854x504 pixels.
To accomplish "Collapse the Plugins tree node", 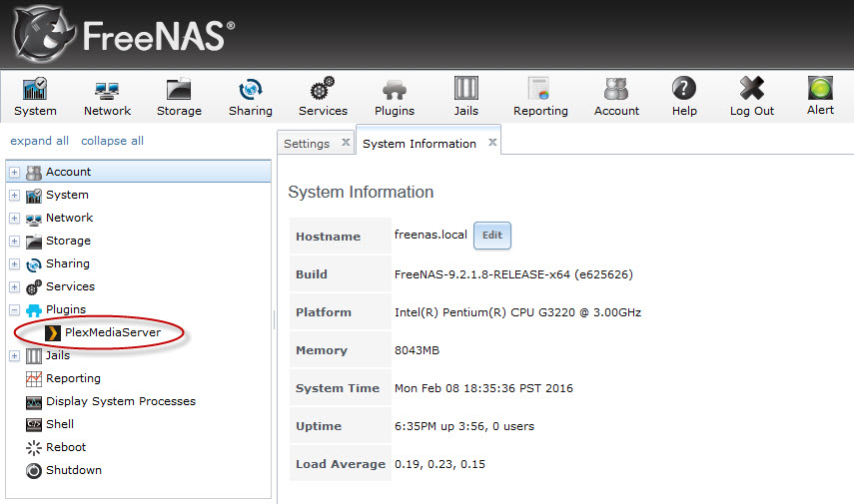I will click(x=15, y=310).
